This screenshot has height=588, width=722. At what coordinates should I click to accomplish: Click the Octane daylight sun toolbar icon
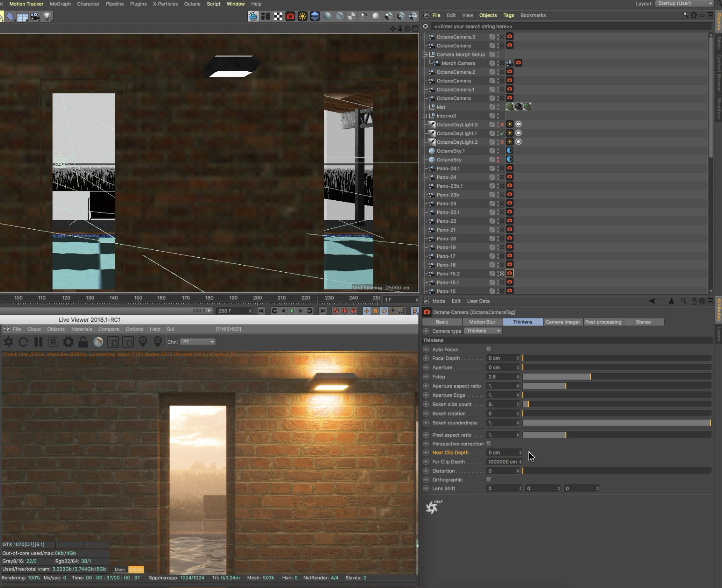(x=303, y=16)
